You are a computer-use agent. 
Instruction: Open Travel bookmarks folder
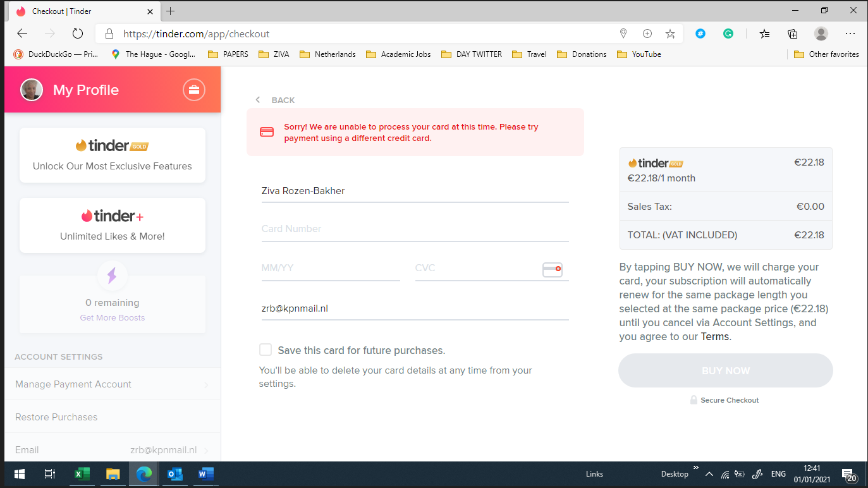click(x=529, y=54)
